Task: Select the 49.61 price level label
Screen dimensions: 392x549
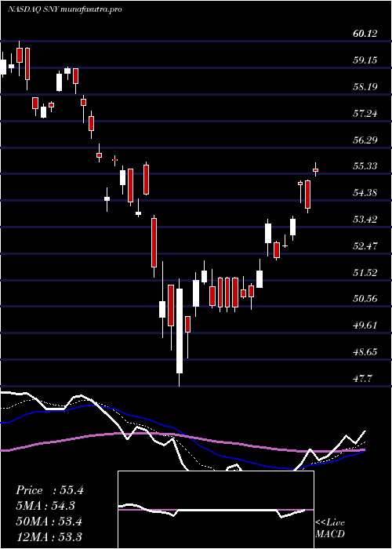Action: [365, 325]
